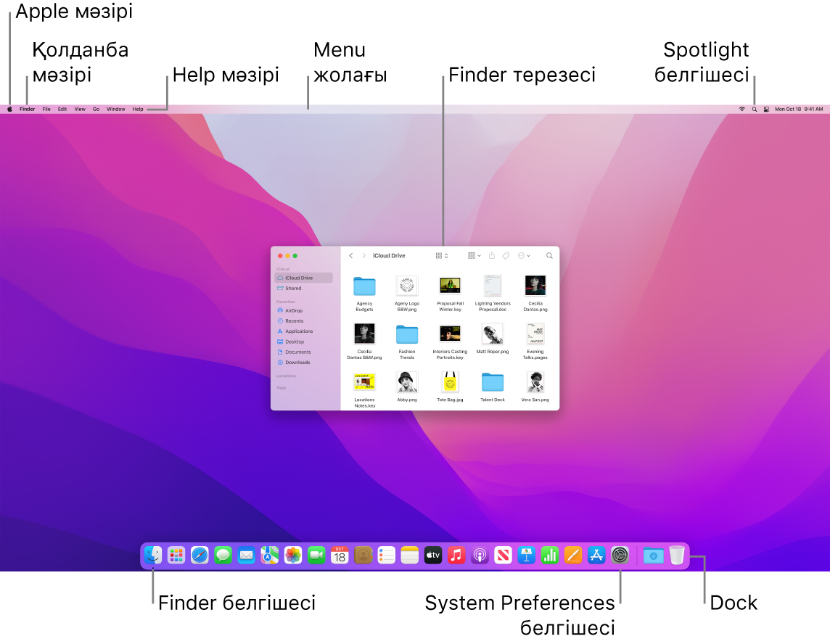830x644 pixels.
Task: Click the search icon in Finder window
Action: tap(549, 255)
